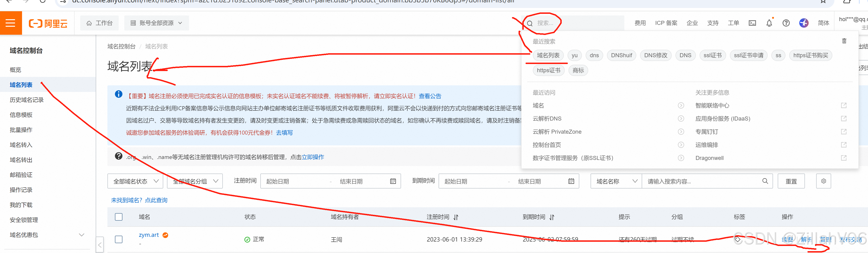The image size is (868, 253).
Task: Check the checkbox for the zym.art domain
Action: coord(118,239)
